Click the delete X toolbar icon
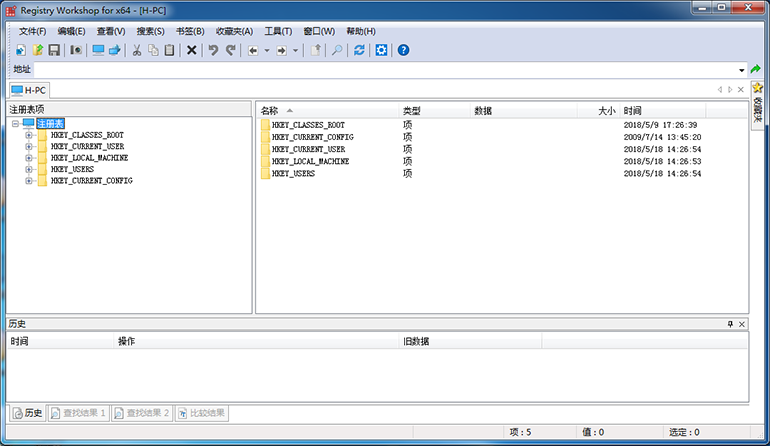770x446 pixels. point(192,50)
